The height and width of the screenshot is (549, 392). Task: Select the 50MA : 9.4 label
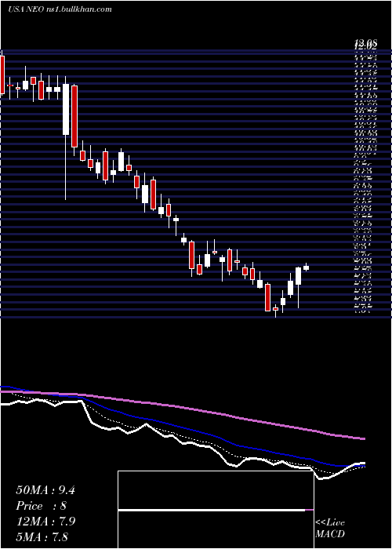(45, 490)
